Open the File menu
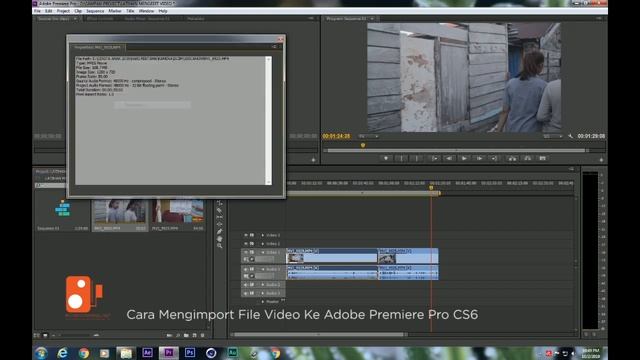 (37, 11)
